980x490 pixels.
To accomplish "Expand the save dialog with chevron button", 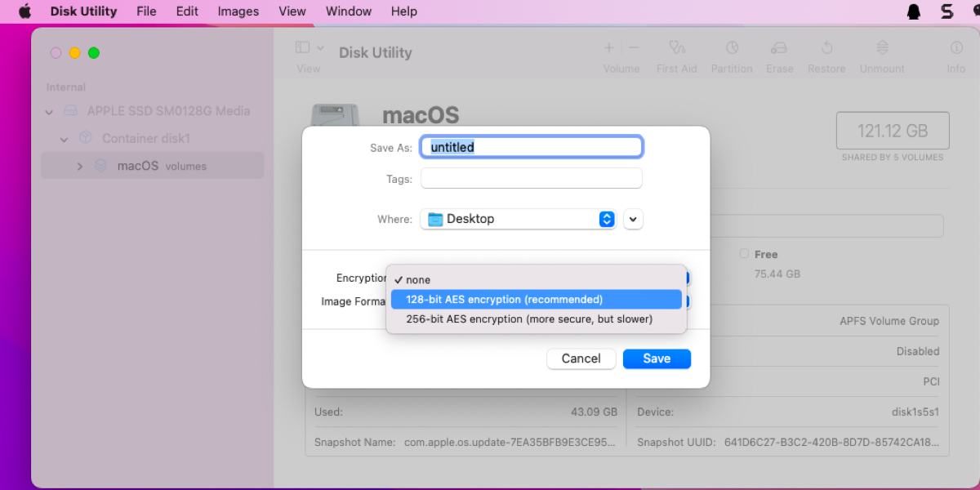I will (633, 219).
